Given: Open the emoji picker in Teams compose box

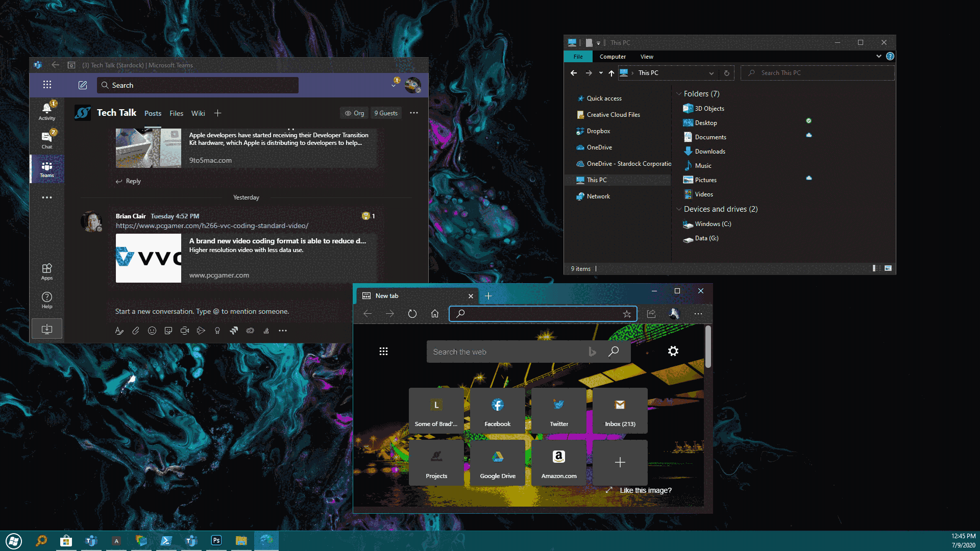Looking at the screenshot, I should [x=152, y=331].
